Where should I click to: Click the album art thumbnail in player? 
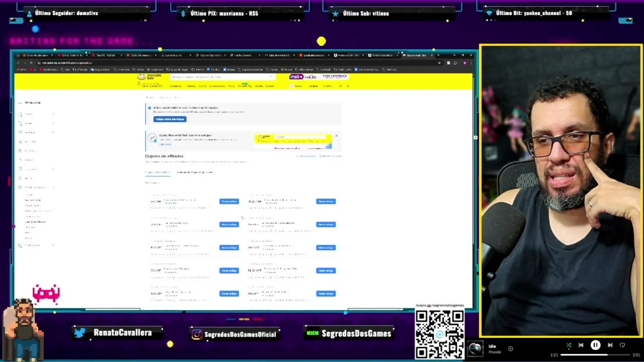click(x=475, y=348)
